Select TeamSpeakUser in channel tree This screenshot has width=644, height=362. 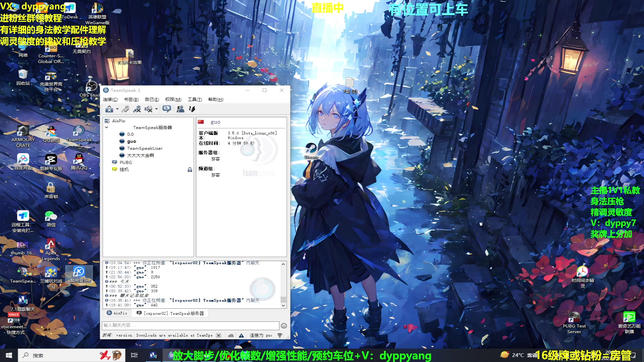145,148
